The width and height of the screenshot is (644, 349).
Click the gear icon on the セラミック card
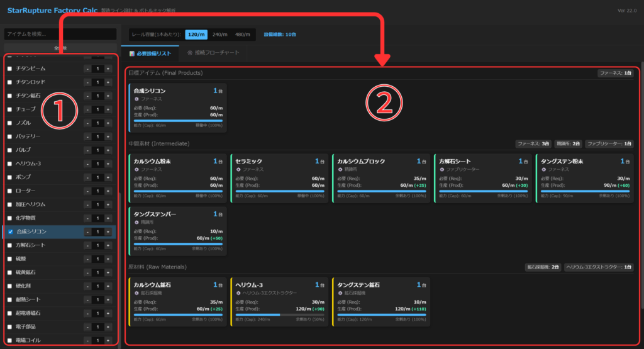pos(238,170)
